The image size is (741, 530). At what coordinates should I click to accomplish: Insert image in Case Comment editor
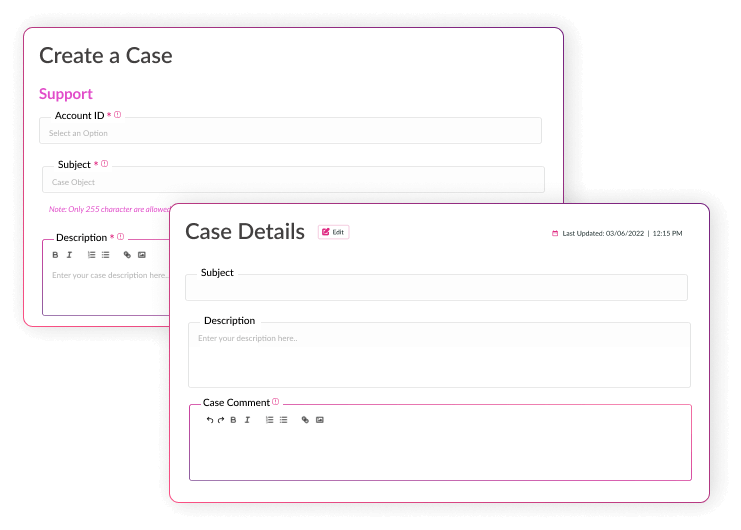click(320, 420)
